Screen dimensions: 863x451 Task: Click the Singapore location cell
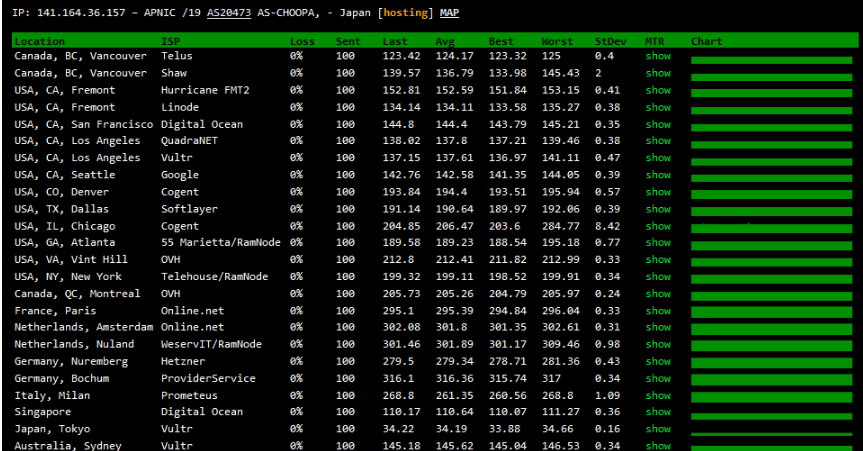[42, 412]
